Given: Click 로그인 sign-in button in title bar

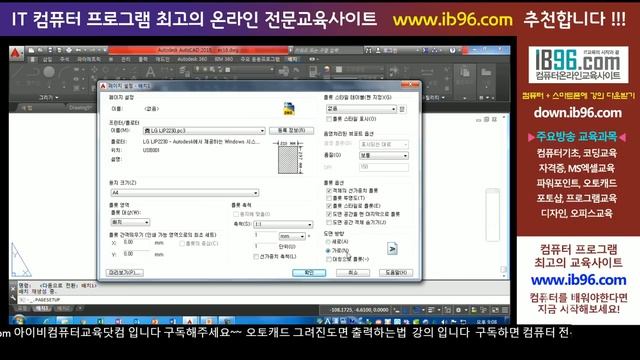Looking at the screenshot, I should [391, 51].
